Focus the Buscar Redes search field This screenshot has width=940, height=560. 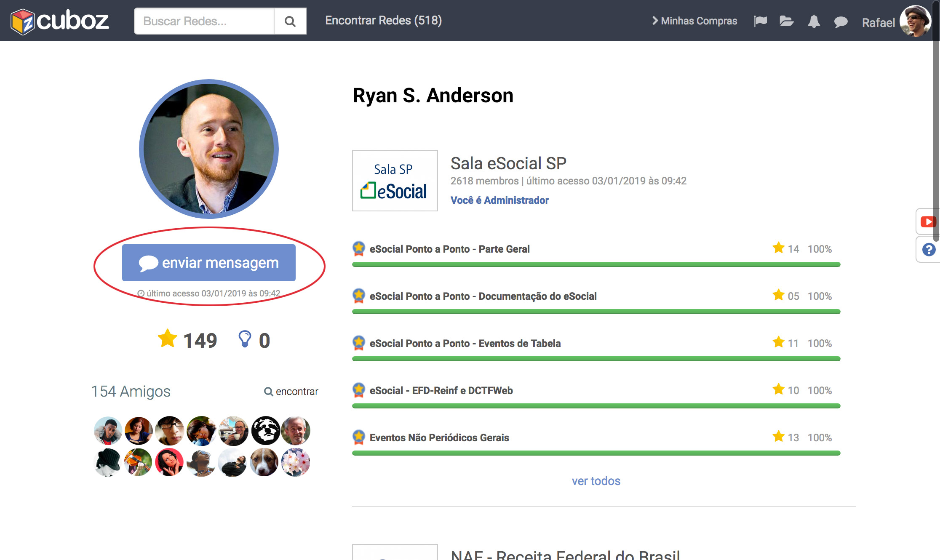204,21
